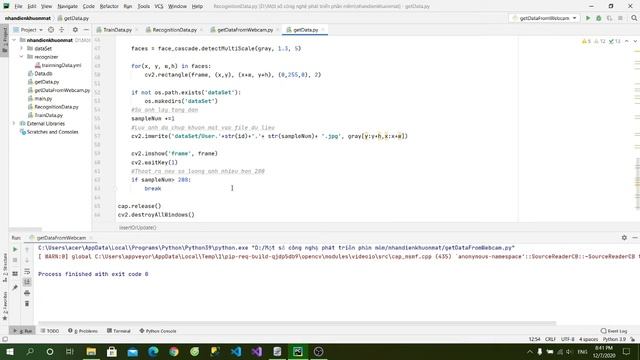
Task: Toggle the Favorites tool window side tab
Action: 4,306
